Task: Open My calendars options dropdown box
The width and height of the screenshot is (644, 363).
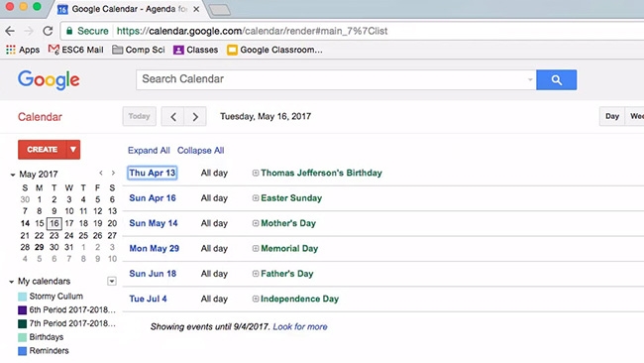Action: pyautogui.click(x=112, y=282)
